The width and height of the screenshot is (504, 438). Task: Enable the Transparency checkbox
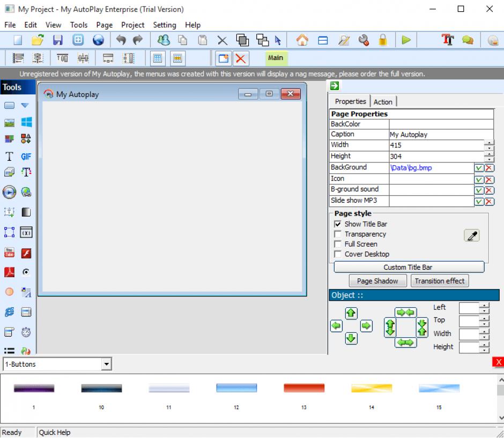tap(337, 234)
